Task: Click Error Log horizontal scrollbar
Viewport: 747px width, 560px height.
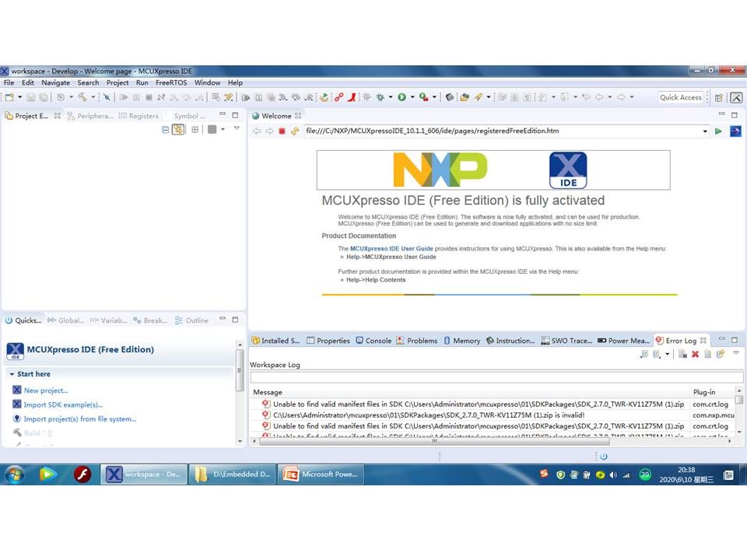Action: point(434,442)
